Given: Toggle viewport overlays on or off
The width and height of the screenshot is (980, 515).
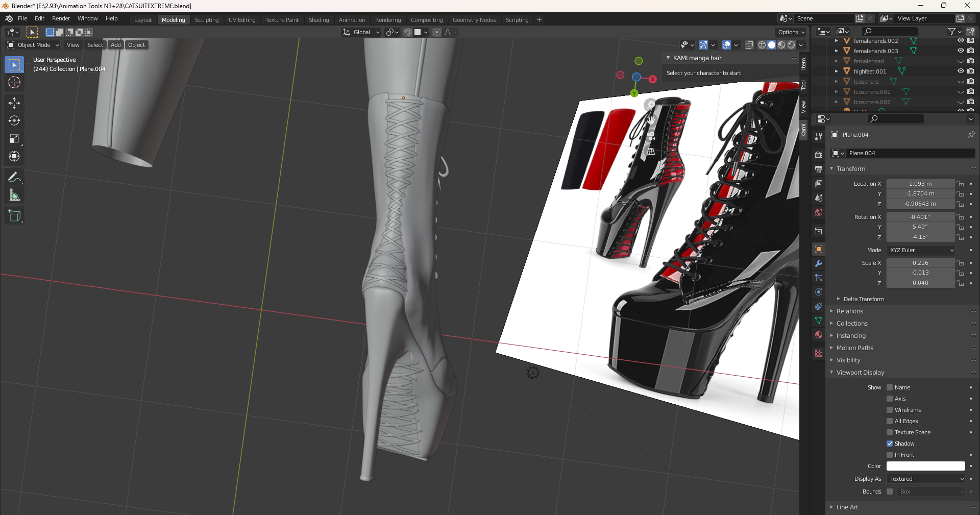Looking at the screenshot, I should click(726, 45).
